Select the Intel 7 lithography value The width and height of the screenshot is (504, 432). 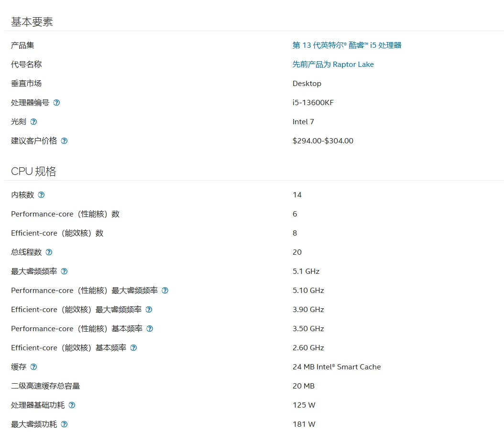point(303,122)
